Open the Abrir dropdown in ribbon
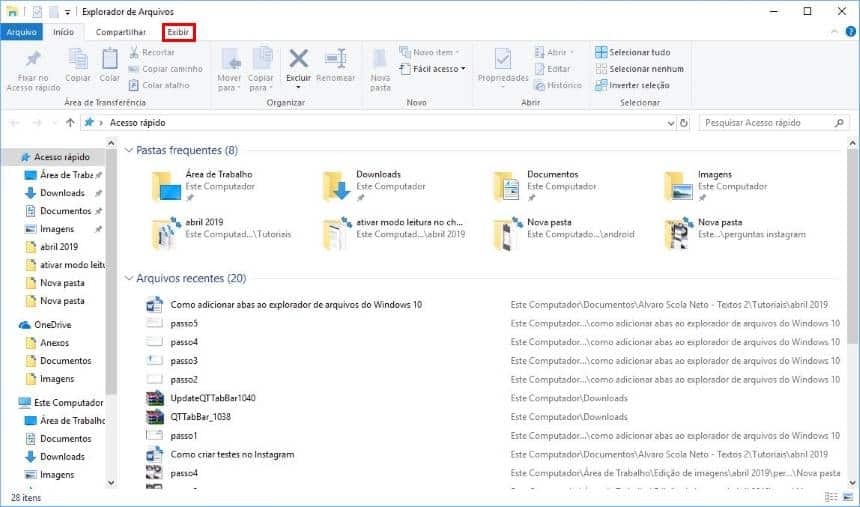Viewport: 860px width, 507px height. pyautogui.click(x=554, y=53)
